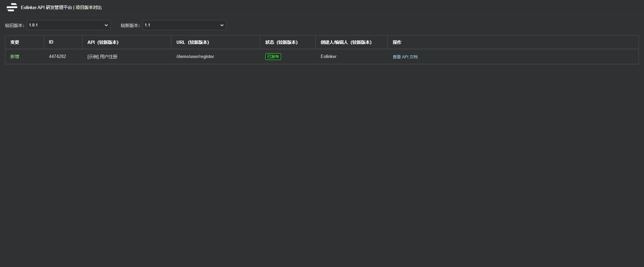Click the 较新版本 label beside the dropdown
This screenshot has width=644, height=267.
130,25
